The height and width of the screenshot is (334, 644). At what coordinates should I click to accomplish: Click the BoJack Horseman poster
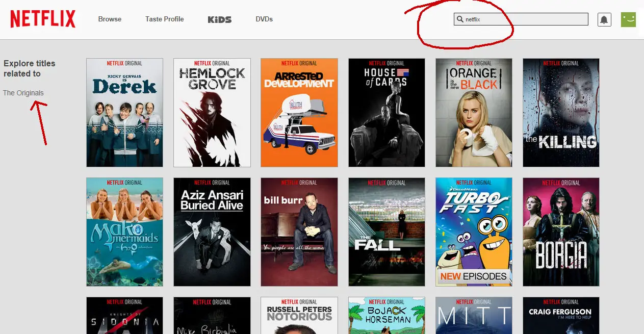(387, 315)
